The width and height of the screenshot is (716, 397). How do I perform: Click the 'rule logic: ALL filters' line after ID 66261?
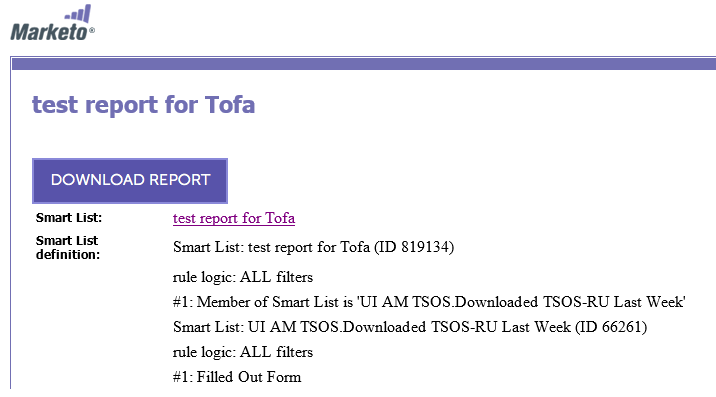tap(243, 352)
